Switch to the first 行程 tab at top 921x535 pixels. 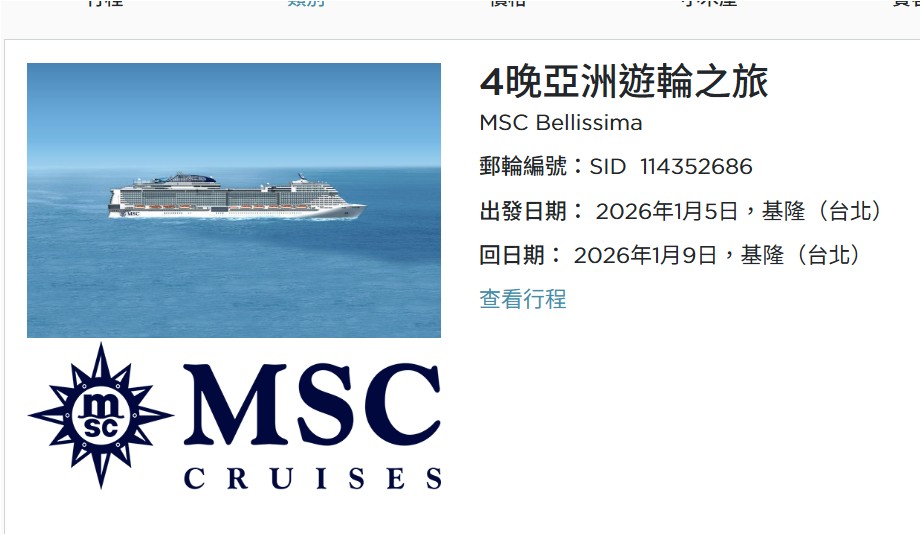click(105, 3)
